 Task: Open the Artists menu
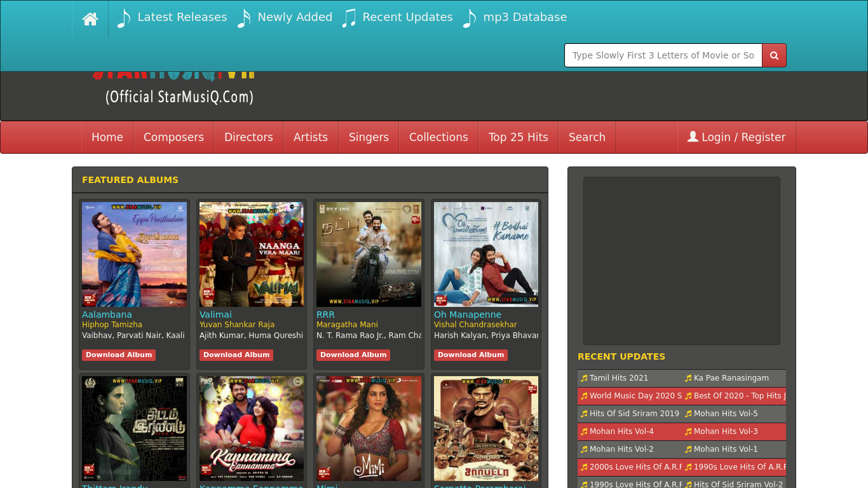tap(311, 137)
